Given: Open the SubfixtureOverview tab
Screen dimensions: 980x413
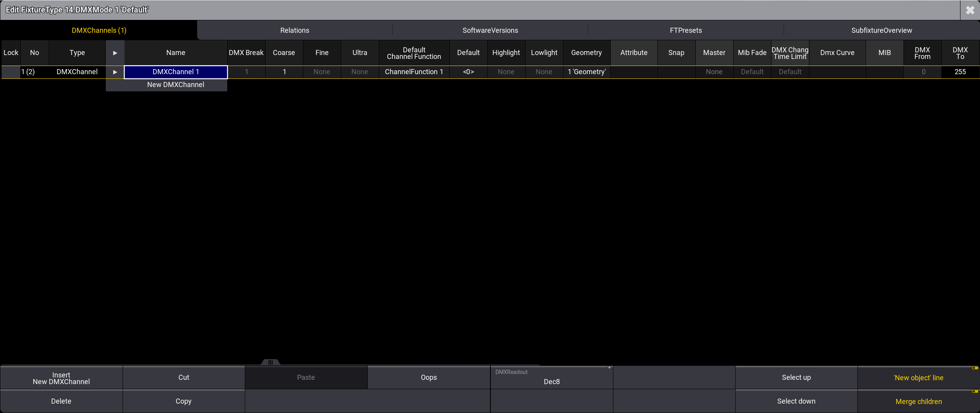Looking at the screenshot, I should click(x=881, y=30).
